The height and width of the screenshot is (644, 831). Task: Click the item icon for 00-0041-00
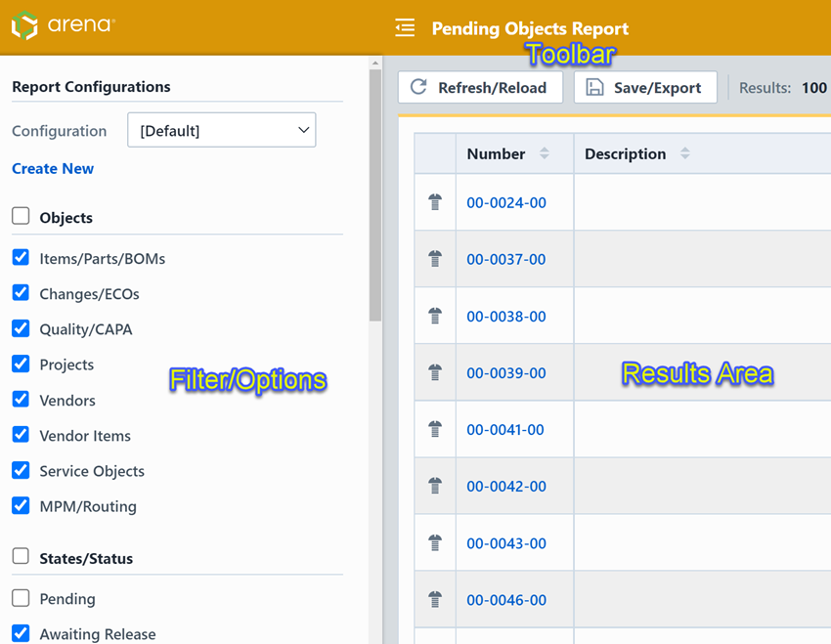(435, 429)
